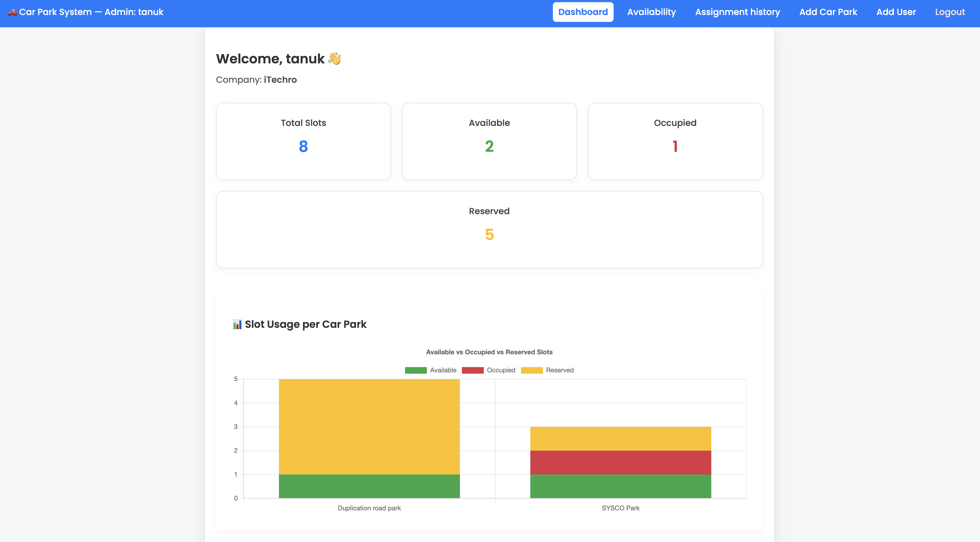The height and width of the screenshot is (542, 980).
Task: Select the Reserved stat card
Action: click(x=489, y=229)
